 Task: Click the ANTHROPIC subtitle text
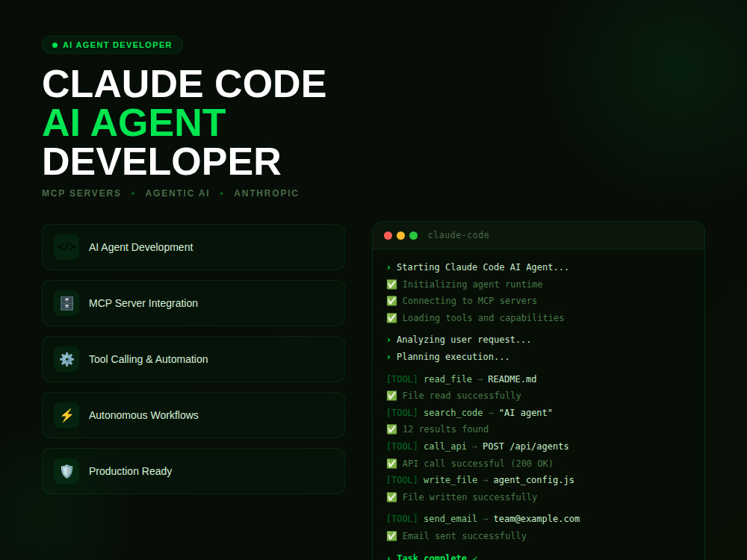coord(267,193)
